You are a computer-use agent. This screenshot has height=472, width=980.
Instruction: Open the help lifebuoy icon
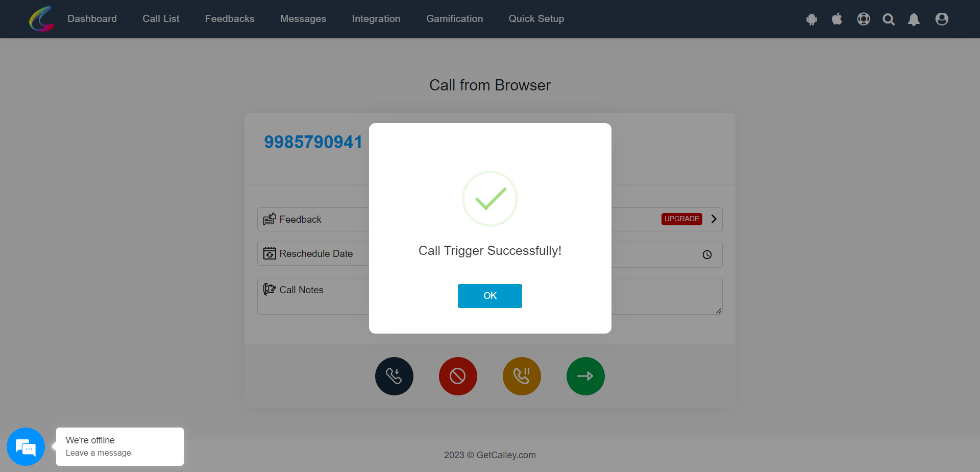864,19
